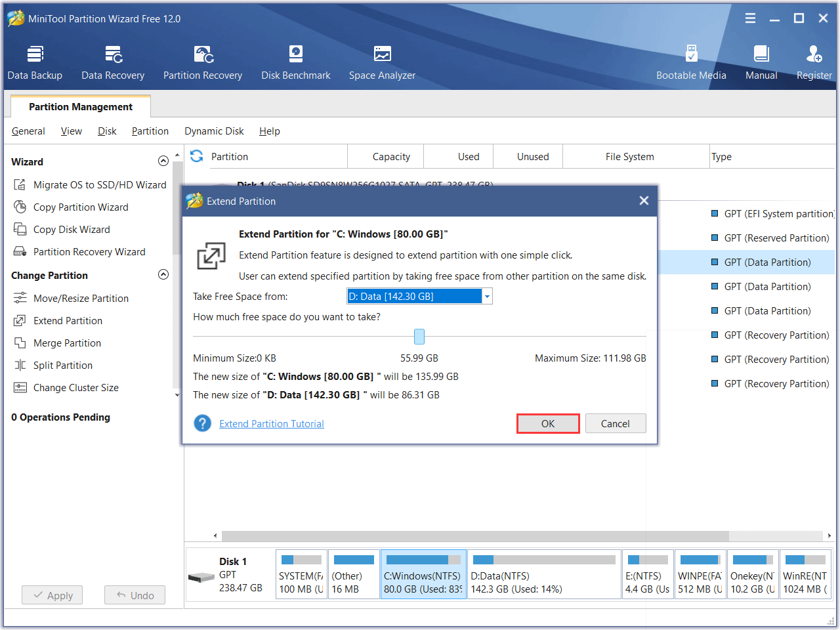Screen dimensions: 840x630
Task: Open the hamburger menu in title bar
Action: click(750, 18)
